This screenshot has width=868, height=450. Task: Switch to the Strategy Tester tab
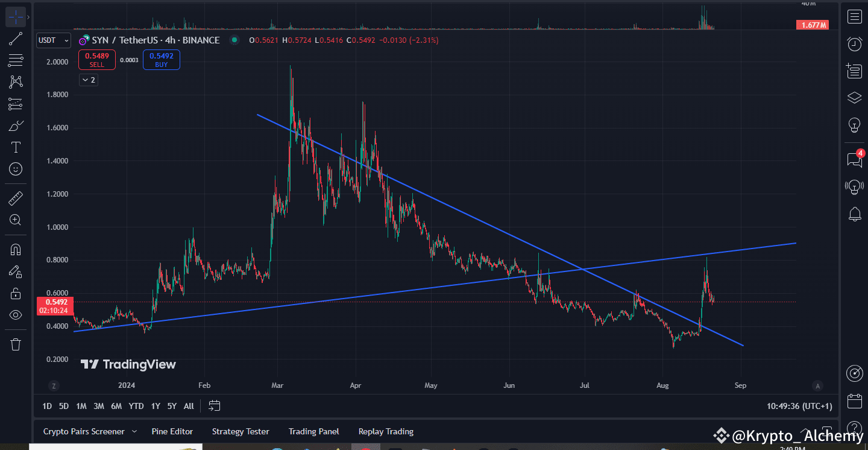(241, 431)
